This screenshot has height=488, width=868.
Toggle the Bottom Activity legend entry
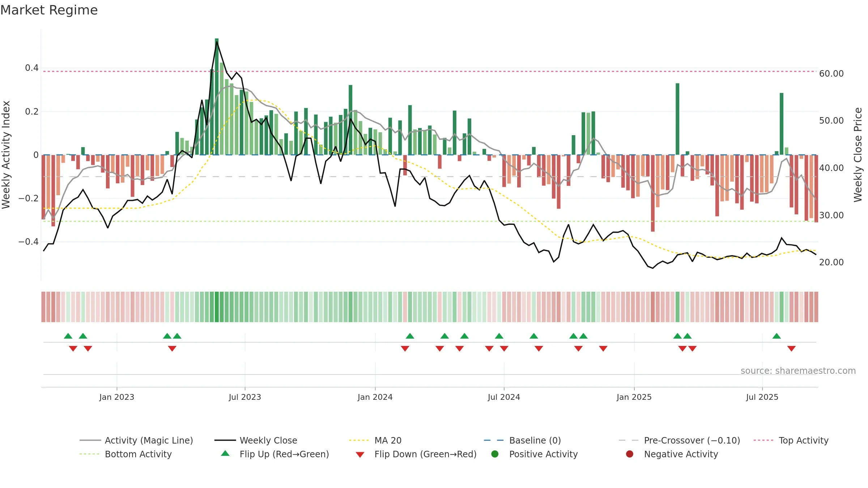click(125, 454)
